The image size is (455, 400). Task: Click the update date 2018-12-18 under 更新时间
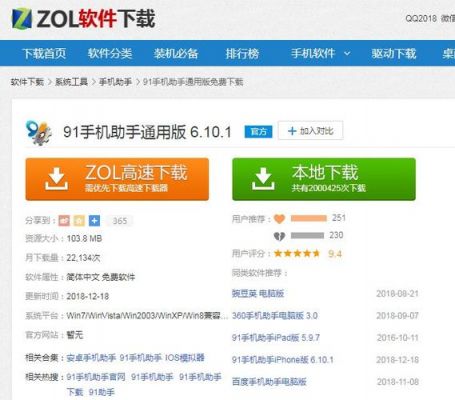tap(88, 296)
